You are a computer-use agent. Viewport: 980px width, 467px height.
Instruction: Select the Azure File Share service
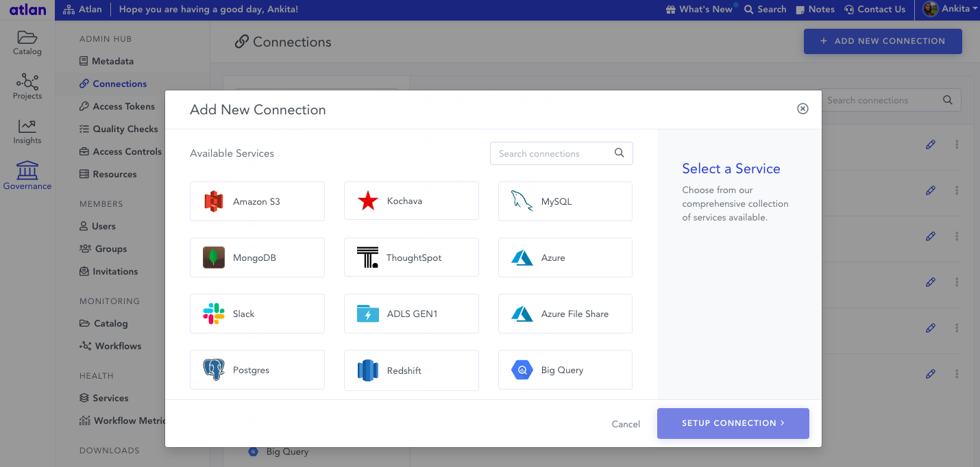(565, 314)
